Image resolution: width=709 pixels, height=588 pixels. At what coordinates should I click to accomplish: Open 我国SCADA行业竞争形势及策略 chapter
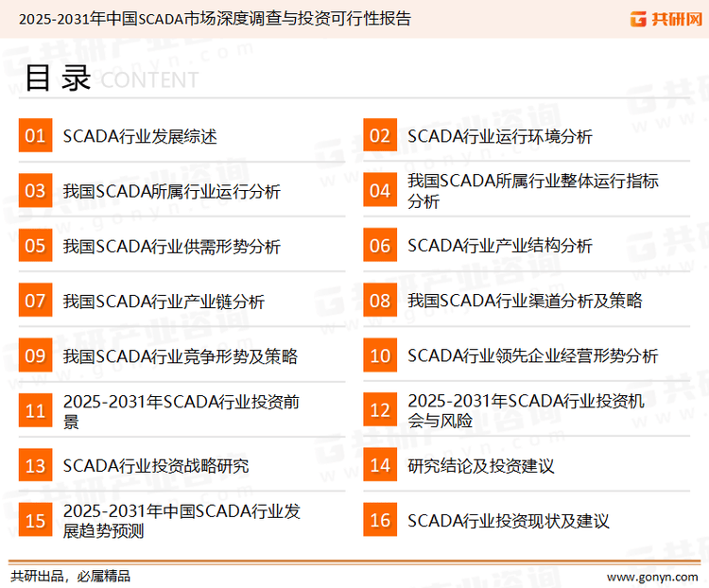coord(180,356)
